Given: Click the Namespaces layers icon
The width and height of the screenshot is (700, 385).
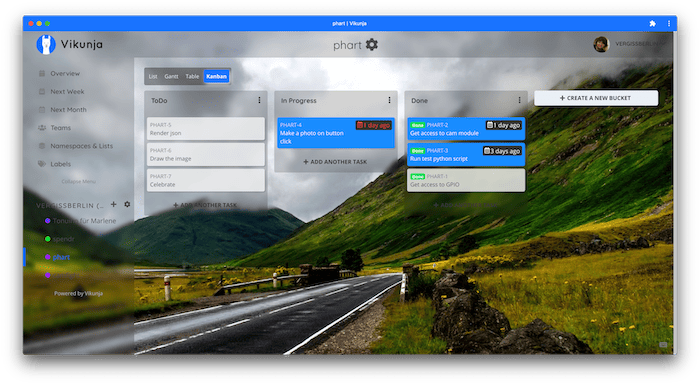Looking at the screenshot, I should pyautogui.click(x=42, y=146).
